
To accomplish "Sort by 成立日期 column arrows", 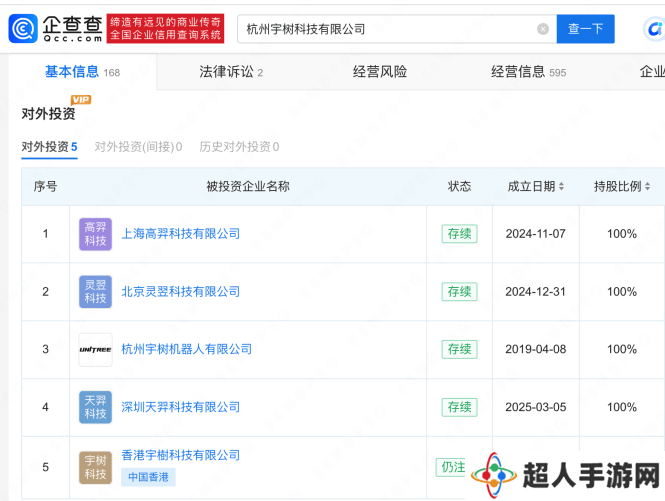I will point(561,186).
